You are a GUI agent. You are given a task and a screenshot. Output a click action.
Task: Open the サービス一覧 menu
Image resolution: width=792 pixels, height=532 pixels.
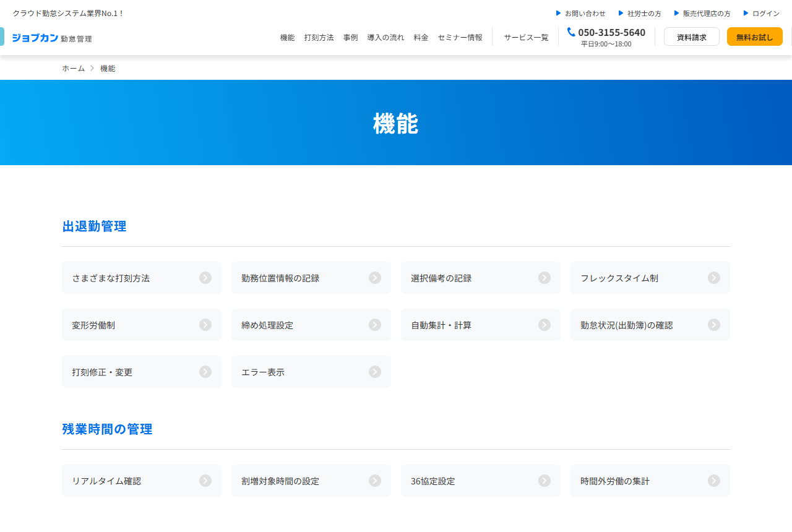(x=526, y=37)
